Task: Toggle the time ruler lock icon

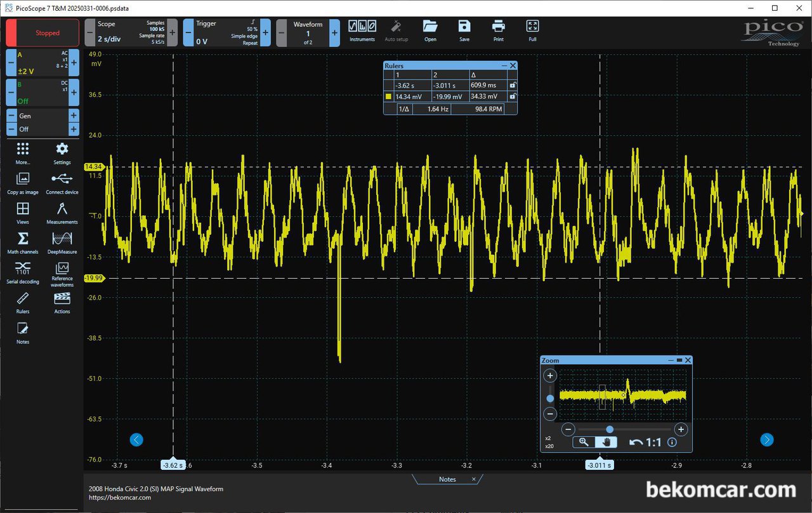Action: 513,85
